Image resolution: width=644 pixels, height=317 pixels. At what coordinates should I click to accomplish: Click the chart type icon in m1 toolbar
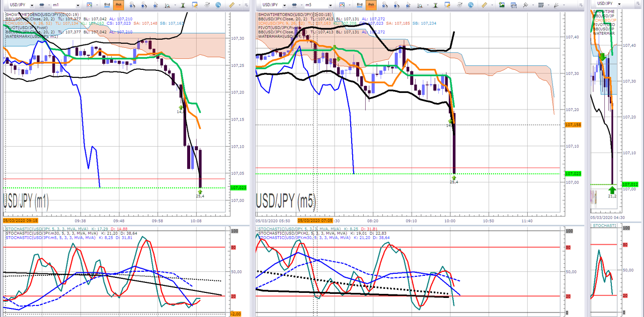tap(89, 5)
